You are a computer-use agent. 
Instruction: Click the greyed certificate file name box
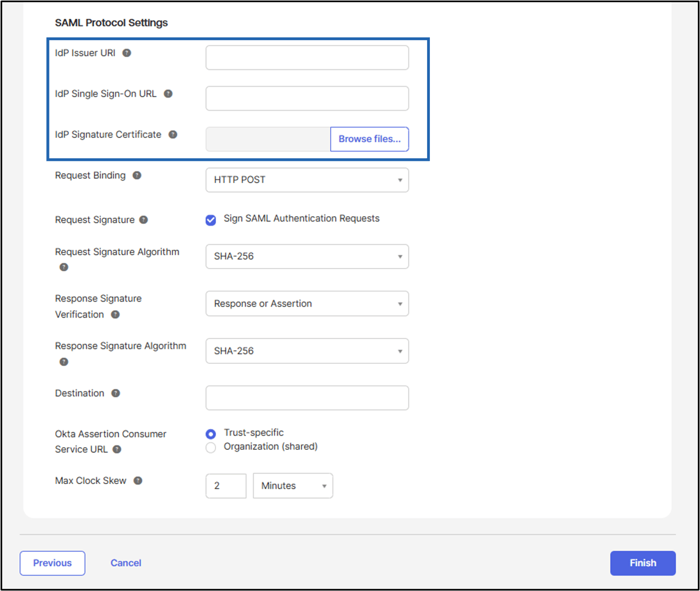[x=268, y=139]
